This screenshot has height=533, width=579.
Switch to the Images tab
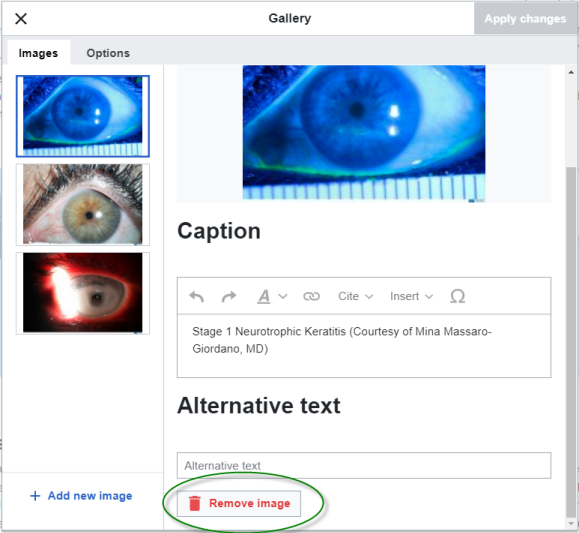click(x=38, y=53)
